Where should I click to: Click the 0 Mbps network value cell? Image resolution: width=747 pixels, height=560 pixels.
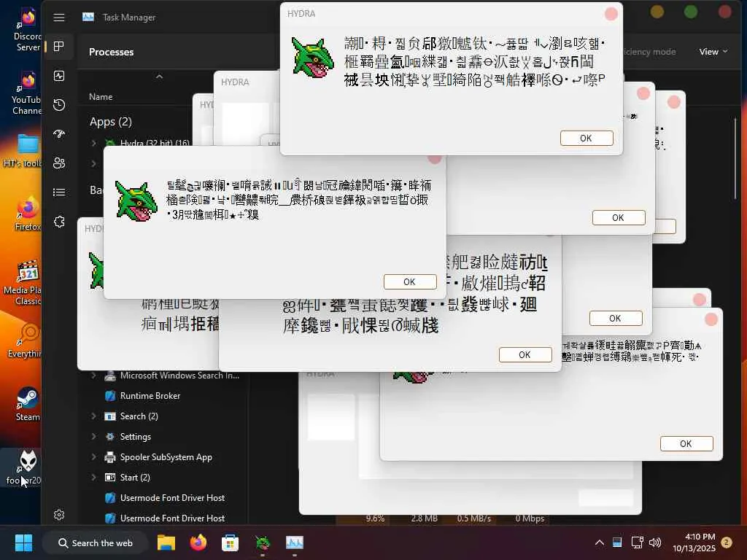point(530,518)
